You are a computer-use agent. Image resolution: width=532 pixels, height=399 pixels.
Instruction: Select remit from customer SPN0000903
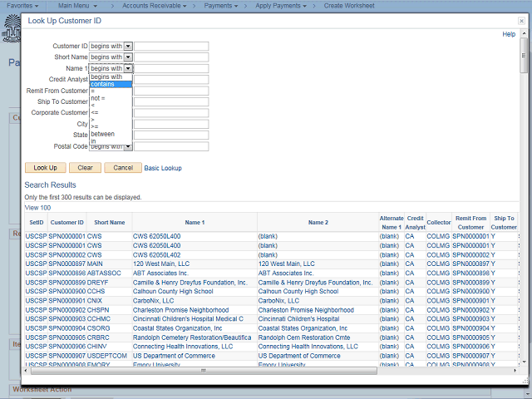(471, 319)
